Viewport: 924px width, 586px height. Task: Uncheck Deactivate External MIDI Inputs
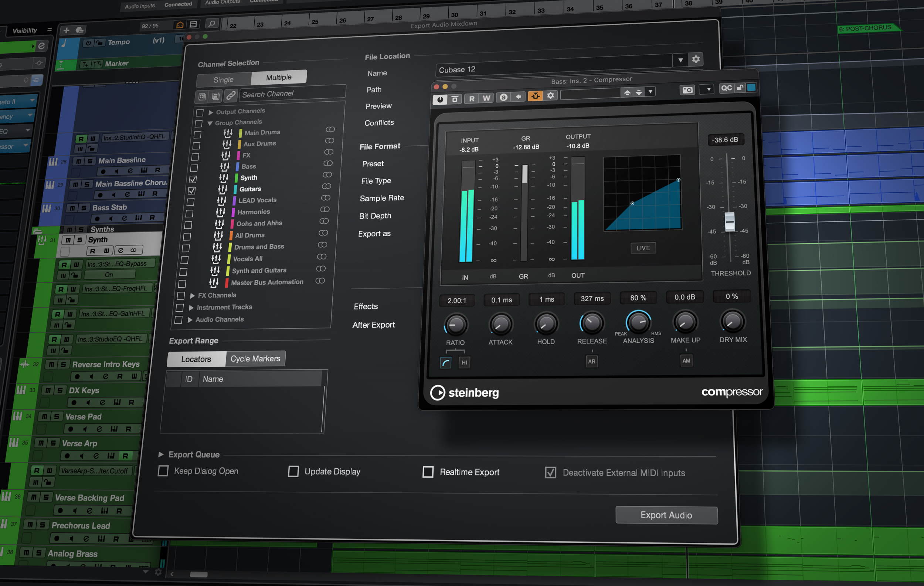tap(550, 472)
